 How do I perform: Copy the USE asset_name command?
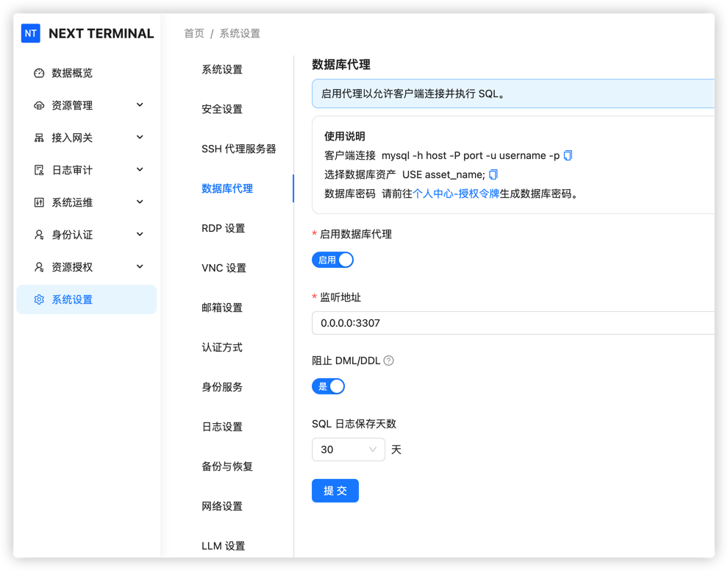point(493,174)
